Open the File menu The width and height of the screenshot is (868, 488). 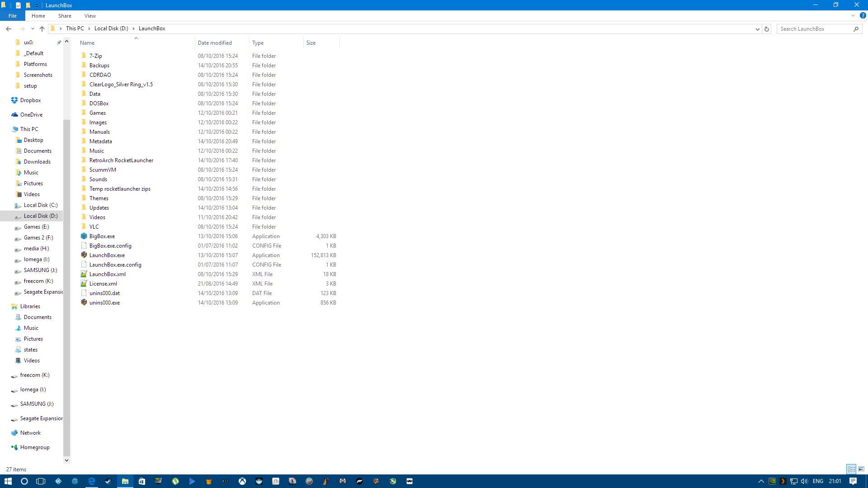point(13,16)
